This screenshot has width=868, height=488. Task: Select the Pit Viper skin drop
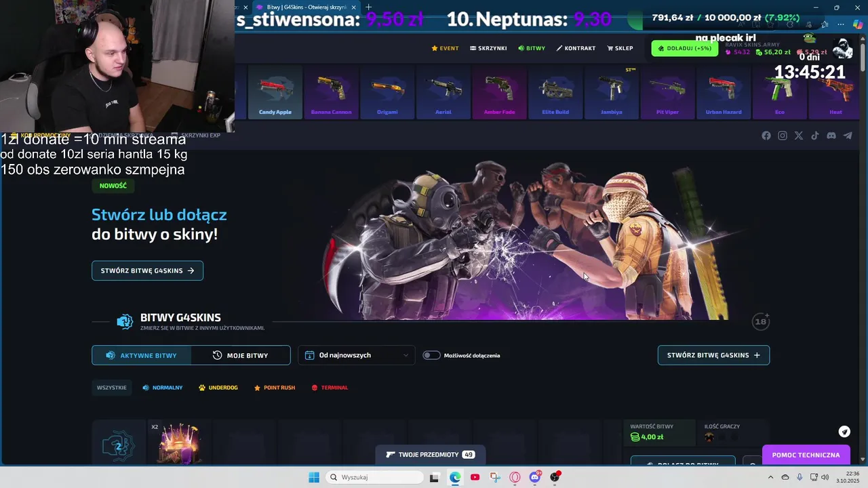[x=667, y=92]
